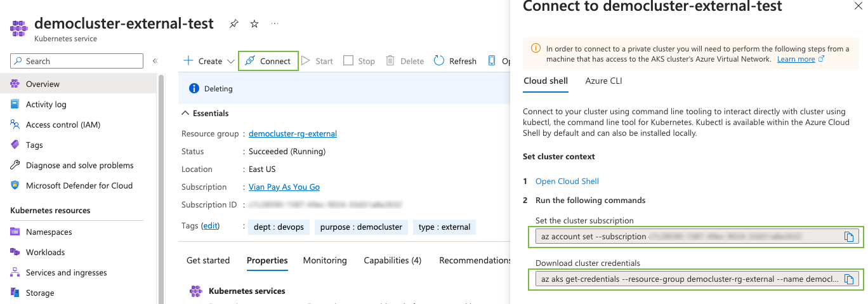Collapse the left sidebar menu

[155, 61]
